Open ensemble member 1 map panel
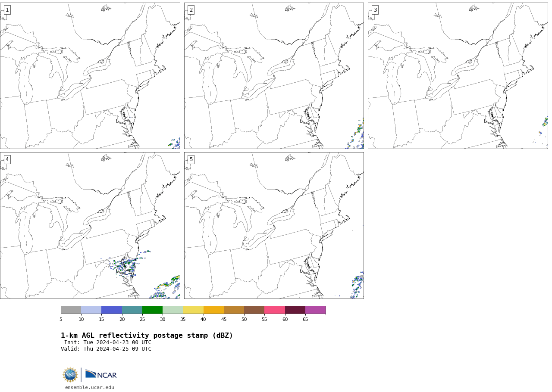Image resolution: width=552 pixels, height=392 pixels. [x=90, y=76]
